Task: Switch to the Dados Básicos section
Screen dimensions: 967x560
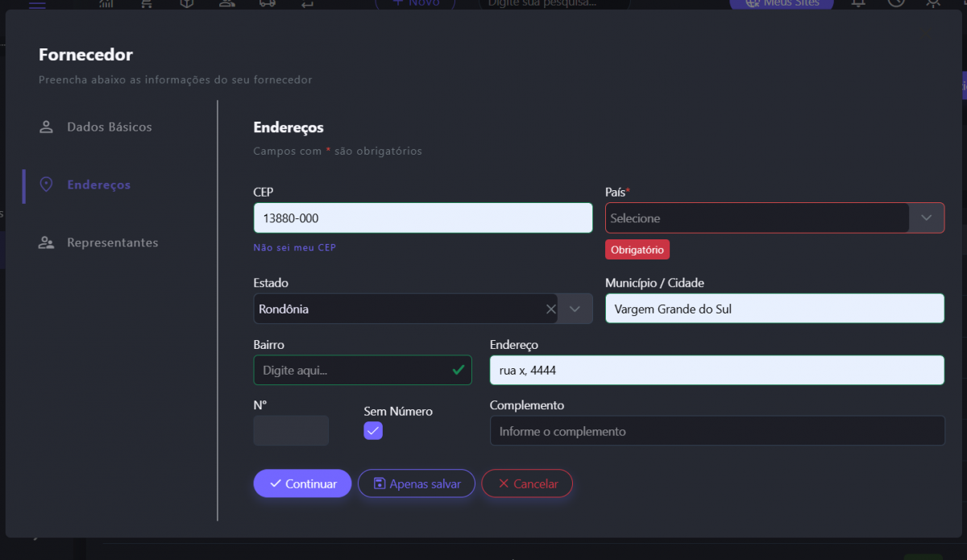Action: tap(109, 127)
